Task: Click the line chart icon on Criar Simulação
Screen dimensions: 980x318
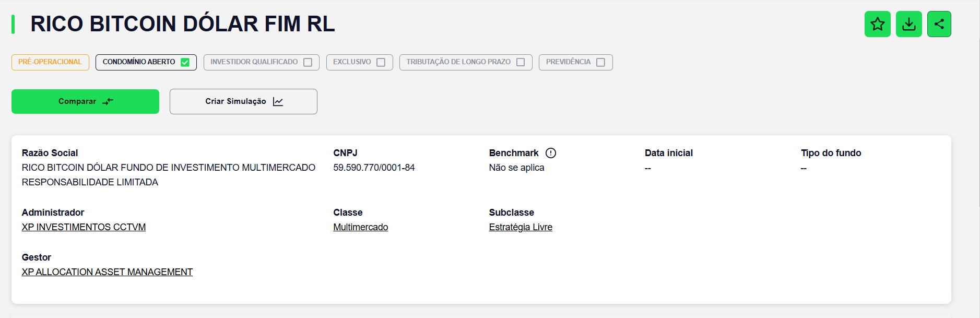Action: click(278, 102)
